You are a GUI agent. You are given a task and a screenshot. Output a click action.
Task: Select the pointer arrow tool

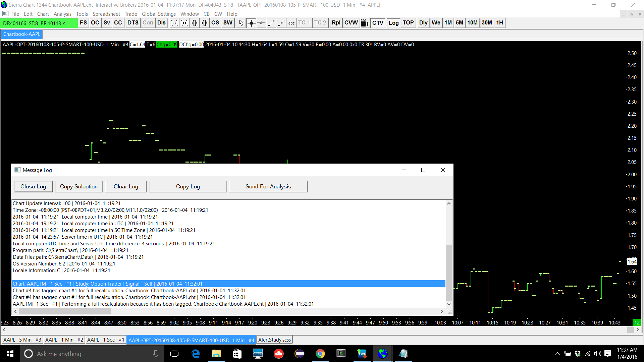[241, 23]
